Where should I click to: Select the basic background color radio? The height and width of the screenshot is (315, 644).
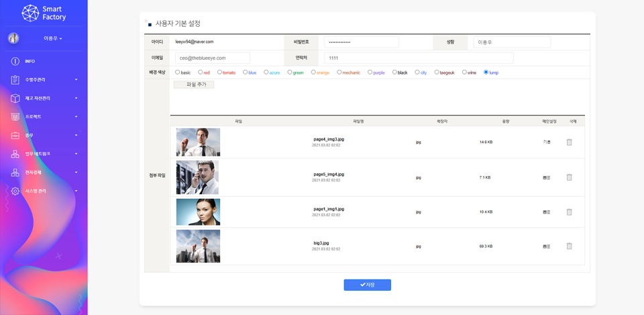[178, 73]
